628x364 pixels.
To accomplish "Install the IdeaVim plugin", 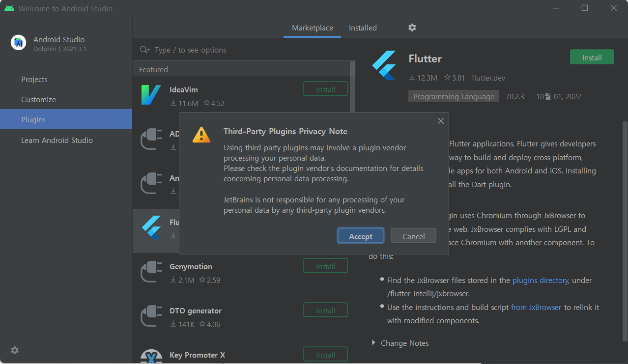I will tap(325, 89).
